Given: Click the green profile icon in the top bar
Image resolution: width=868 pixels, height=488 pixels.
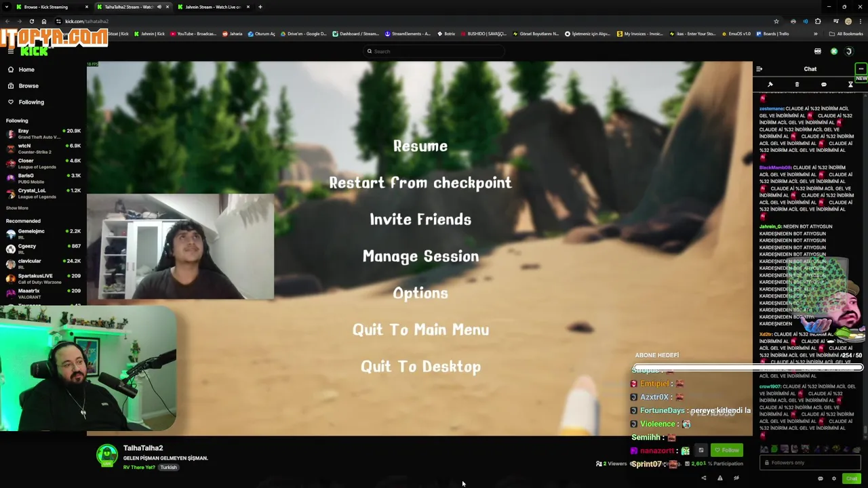Looking at the screenshot, I should click(x=834, y=52).
